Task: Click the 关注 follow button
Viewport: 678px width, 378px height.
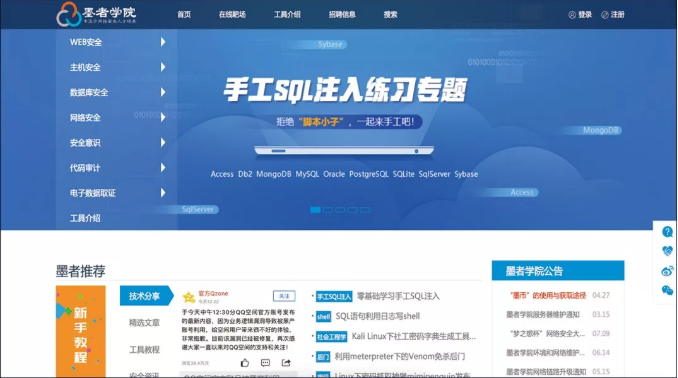Action: point(284,296)
